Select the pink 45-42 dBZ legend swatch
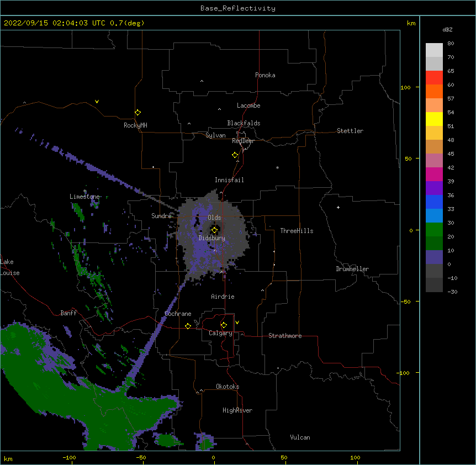 tap(434, 161)
